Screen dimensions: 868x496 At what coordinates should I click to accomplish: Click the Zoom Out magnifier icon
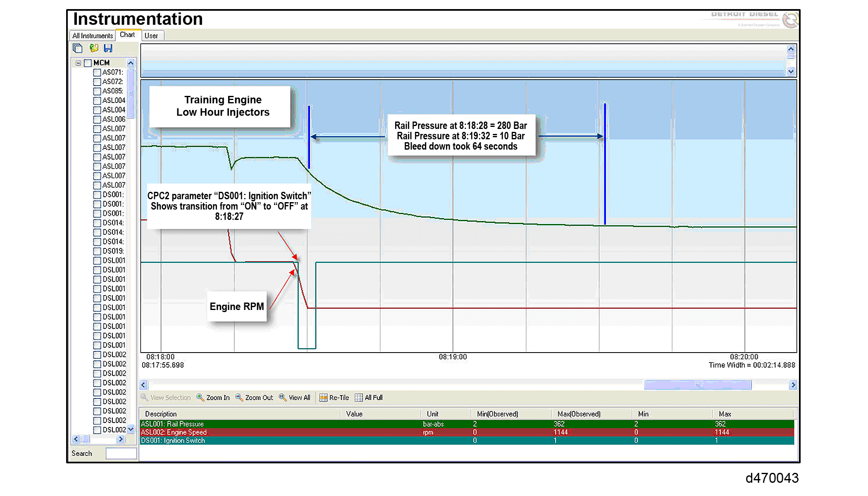239,397
